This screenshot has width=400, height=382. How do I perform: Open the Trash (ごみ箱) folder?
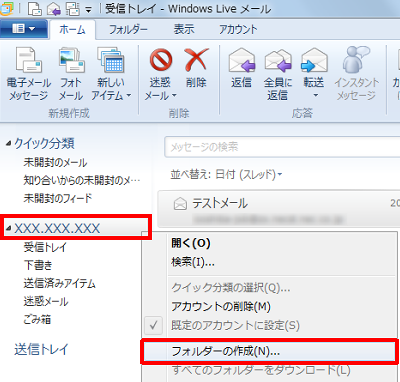coord(37,319)
